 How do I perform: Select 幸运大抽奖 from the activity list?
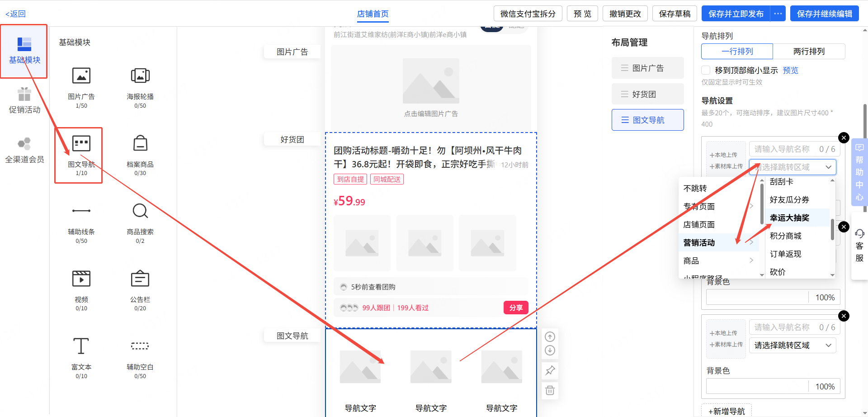tap(797, 218)
